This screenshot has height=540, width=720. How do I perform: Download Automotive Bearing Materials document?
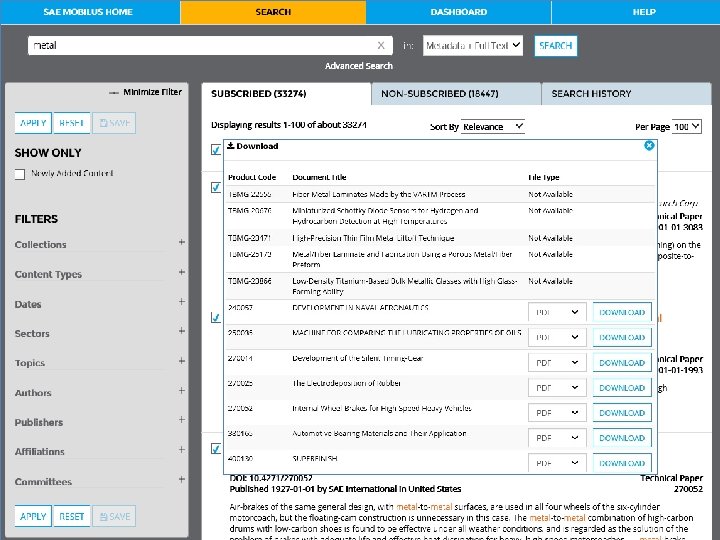(x=622, y=438)
